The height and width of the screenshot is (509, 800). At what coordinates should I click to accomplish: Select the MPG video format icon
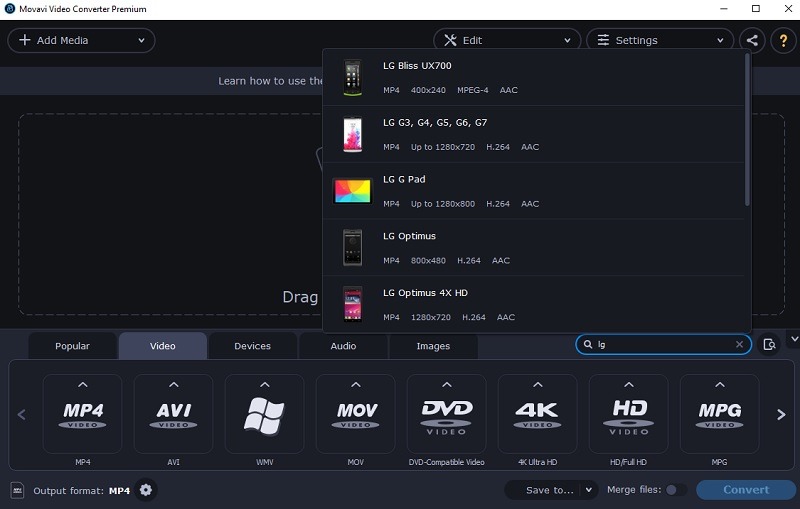click(719, 416)
